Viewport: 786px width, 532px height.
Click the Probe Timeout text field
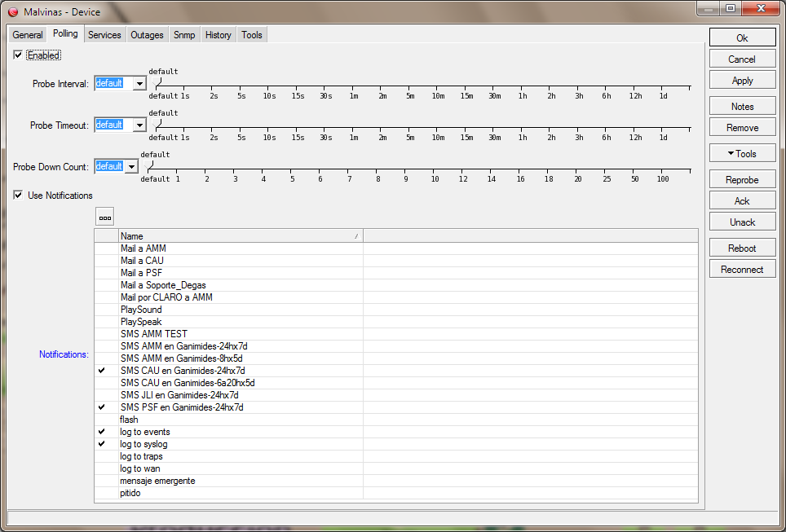(x=114, y=125)
